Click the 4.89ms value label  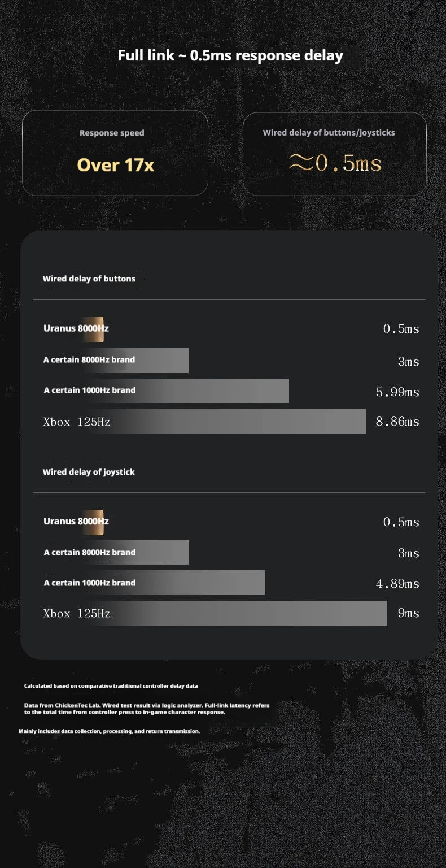tap(398, 584)
